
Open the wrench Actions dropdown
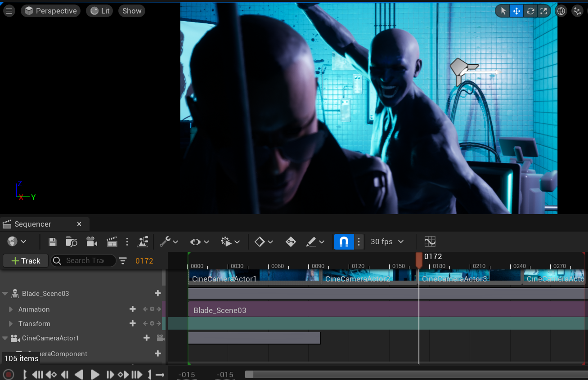(169, 242)
